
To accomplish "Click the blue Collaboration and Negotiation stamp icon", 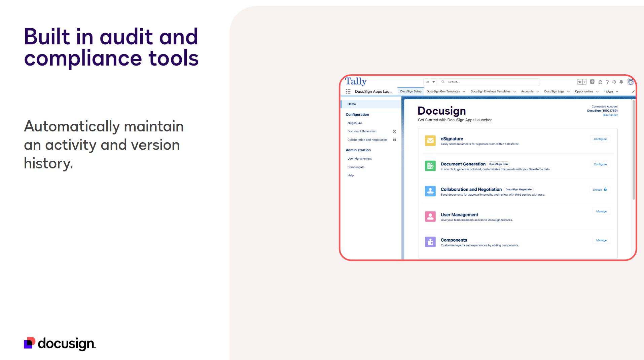I will click(430, 191).
